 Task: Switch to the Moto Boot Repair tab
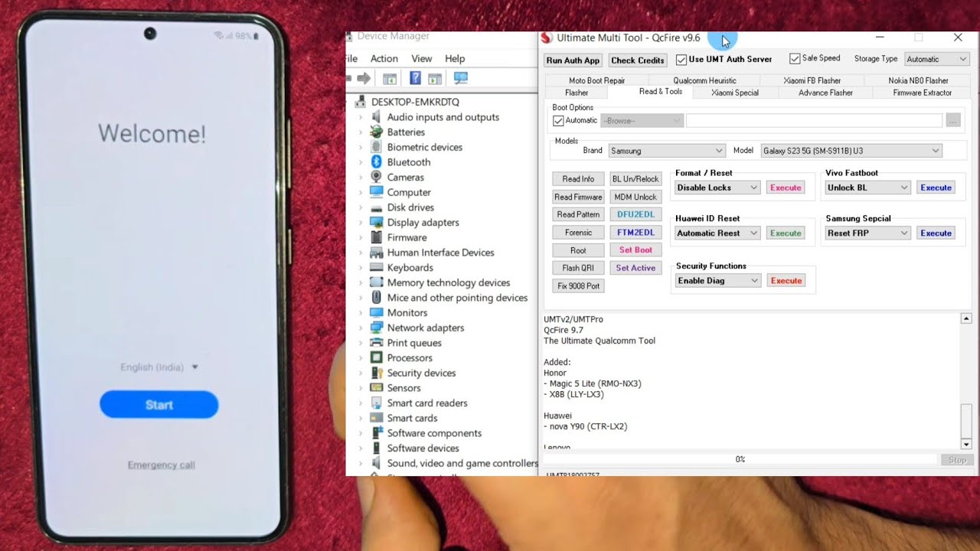coord(596,80)
